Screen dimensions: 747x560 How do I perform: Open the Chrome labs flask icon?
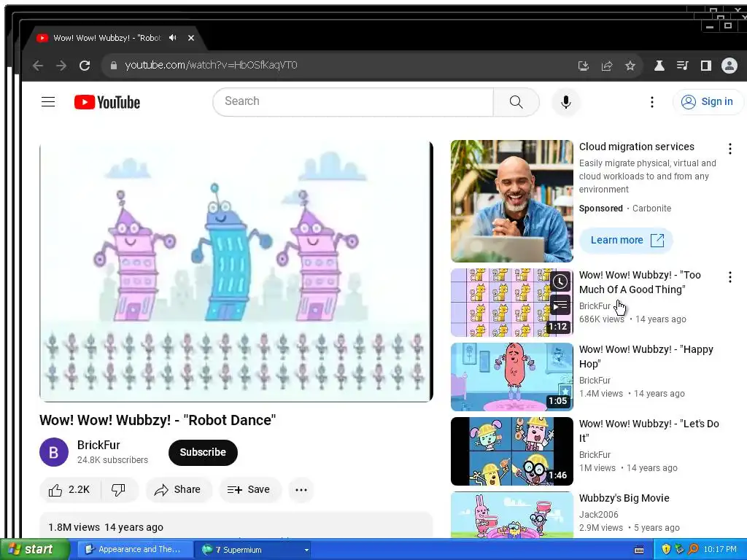(x=659, y=66)
